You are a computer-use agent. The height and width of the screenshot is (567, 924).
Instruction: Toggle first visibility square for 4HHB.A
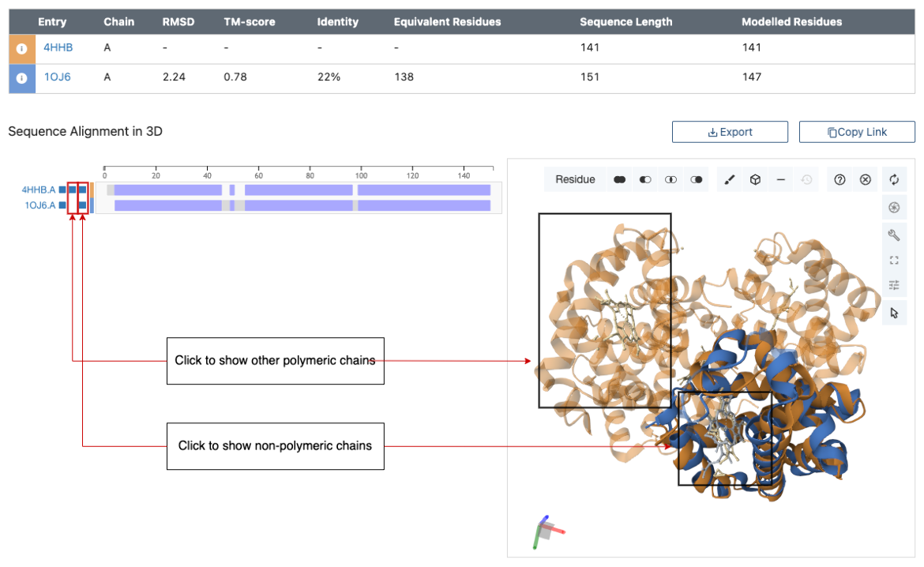pyautogui.click(x=62, y=190)
